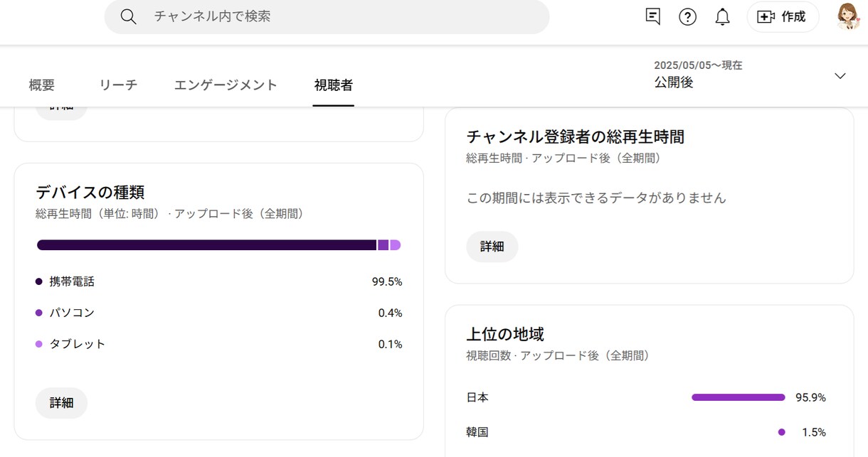Open the send feedback icon

pos(653,16)
